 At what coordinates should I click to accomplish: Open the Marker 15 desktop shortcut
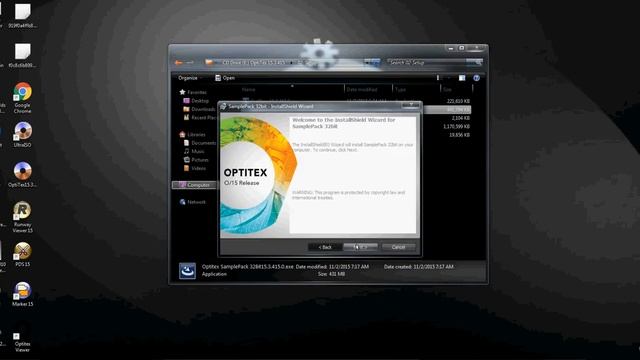click(22, 294)
